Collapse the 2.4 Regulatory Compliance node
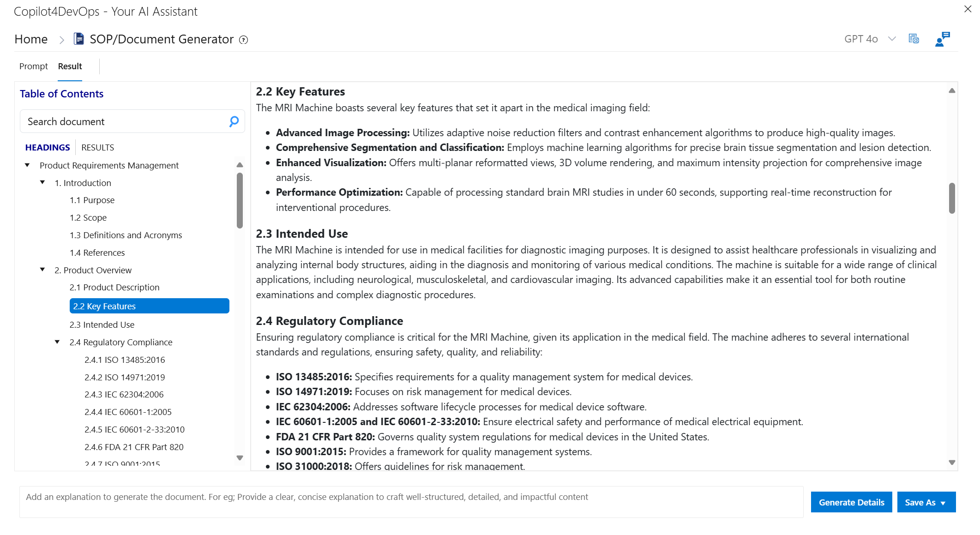The width and height of the screenshot is (980, 535). [x=57, y=342]
